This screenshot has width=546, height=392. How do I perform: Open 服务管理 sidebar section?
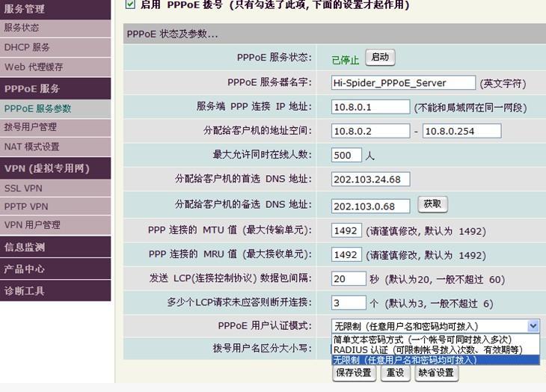(x=55, y=9)
